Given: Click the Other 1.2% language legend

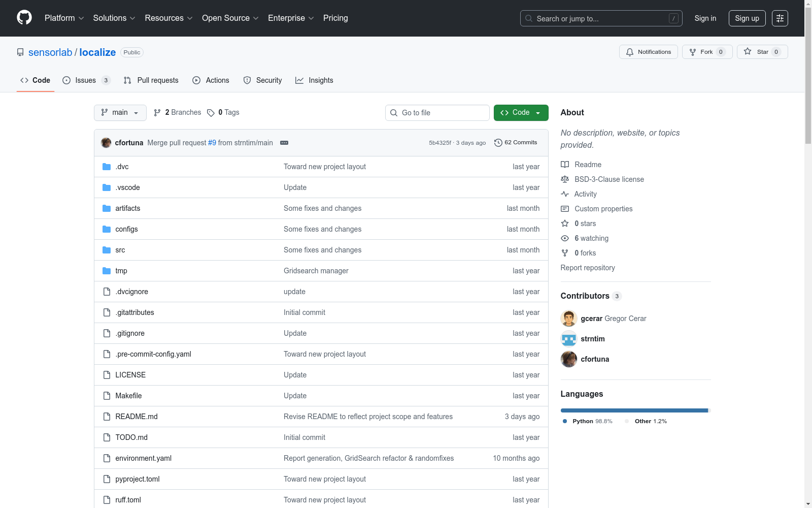Looking at the screenshot, I should [646, 421].
